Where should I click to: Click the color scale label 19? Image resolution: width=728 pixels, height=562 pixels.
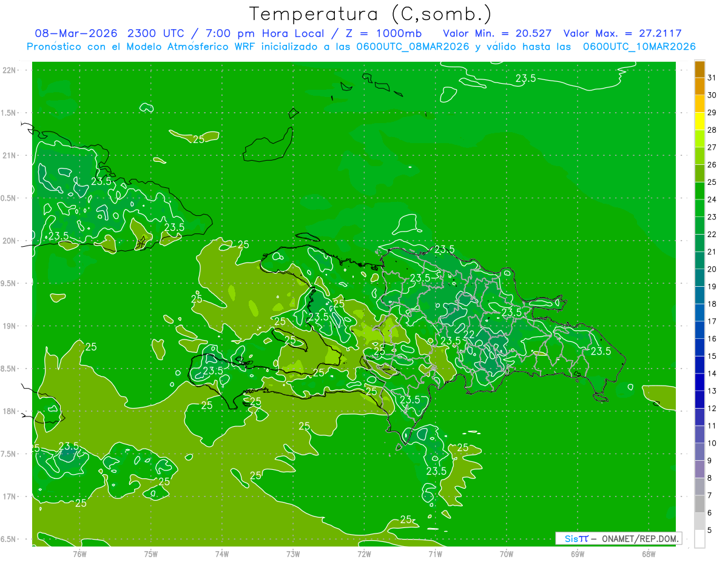tap(712, 287)
